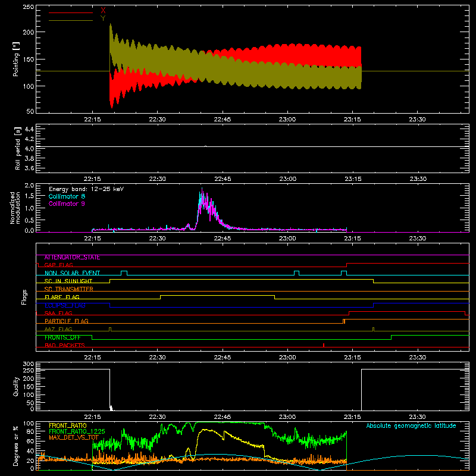Select the blue ECLIPSE_FLAG label

pos(65,305)
